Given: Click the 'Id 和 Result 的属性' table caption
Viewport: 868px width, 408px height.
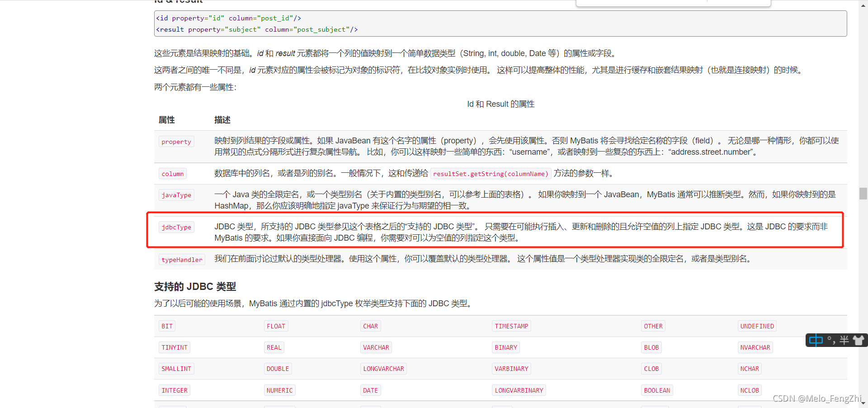Looking at the screenshot, I should point(500,104).
